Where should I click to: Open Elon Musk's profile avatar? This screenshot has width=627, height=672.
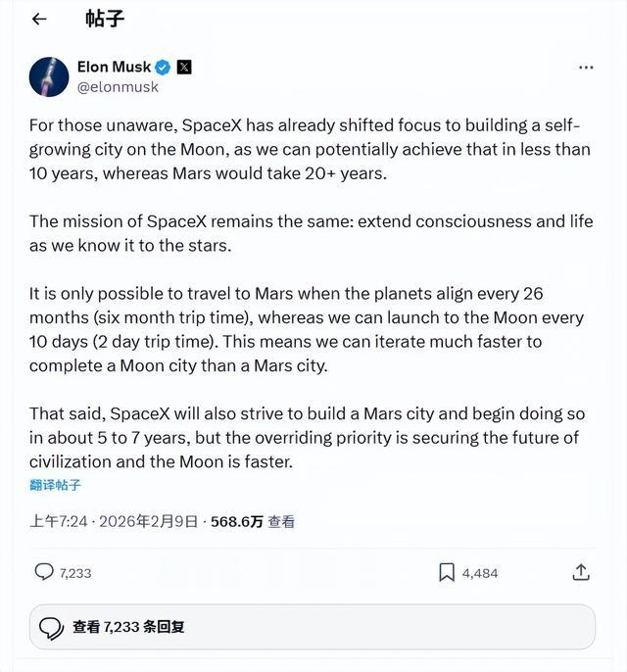coord(48,76)
